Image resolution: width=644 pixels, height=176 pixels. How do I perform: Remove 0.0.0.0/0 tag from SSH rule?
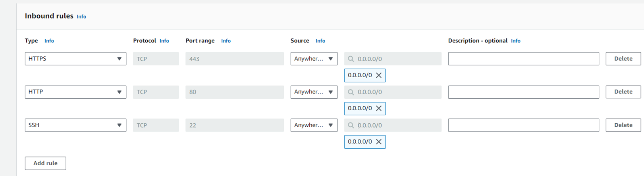pyautogui.click(x=379, y=142)
